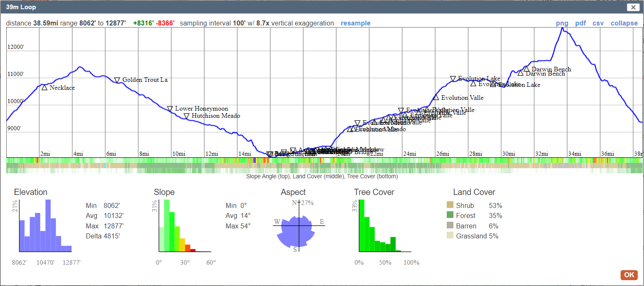The height and width of the screenshot is (286, 644).
Task: Click the Shrub percentage '53%'
Action: [x=495, y=206]
